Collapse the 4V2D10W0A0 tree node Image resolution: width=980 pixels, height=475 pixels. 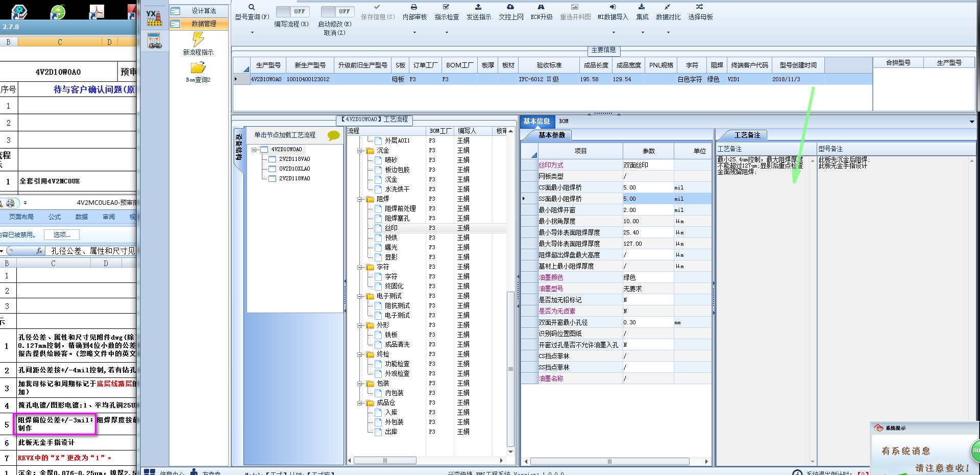pos(254,150)
